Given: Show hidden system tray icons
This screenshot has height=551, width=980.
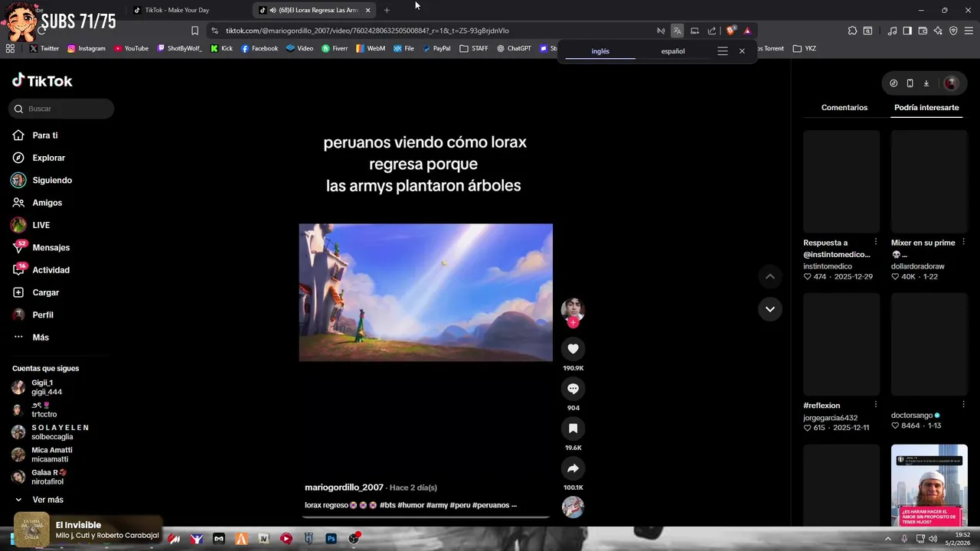Looking at the screenshot, I should click(x=888, y=539).
